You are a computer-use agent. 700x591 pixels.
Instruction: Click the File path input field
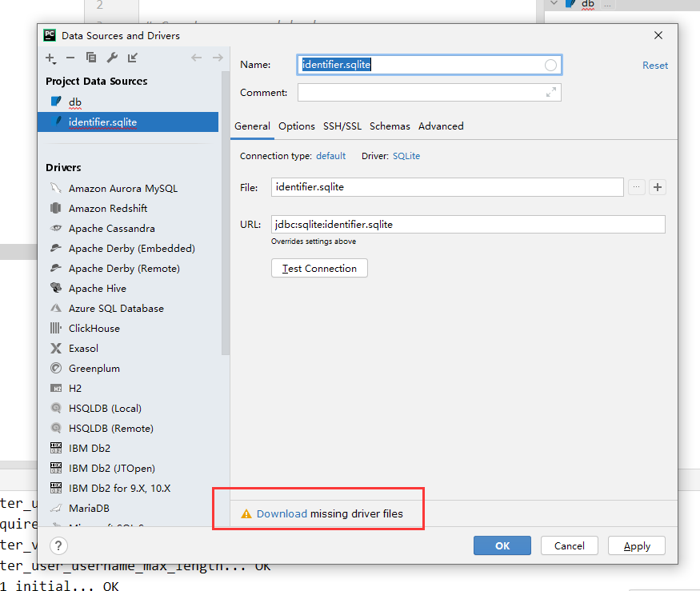tap(447, 187)
